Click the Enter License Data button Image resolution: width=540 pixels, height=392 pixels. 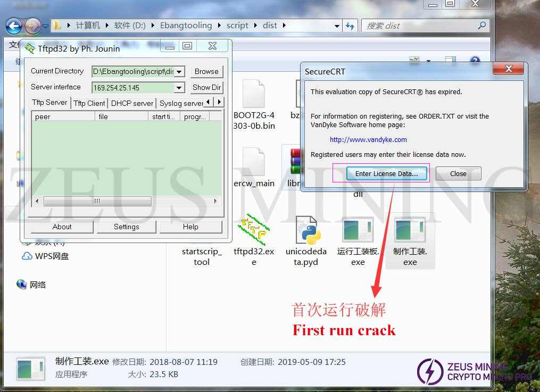coord(386,173)
